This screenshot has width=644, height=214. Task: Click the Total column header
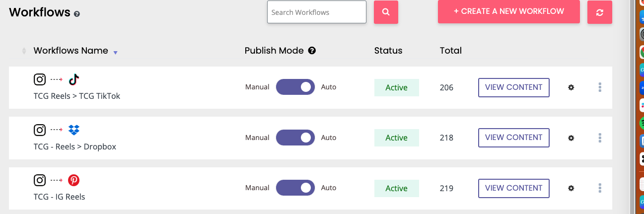tap(451, 51)
